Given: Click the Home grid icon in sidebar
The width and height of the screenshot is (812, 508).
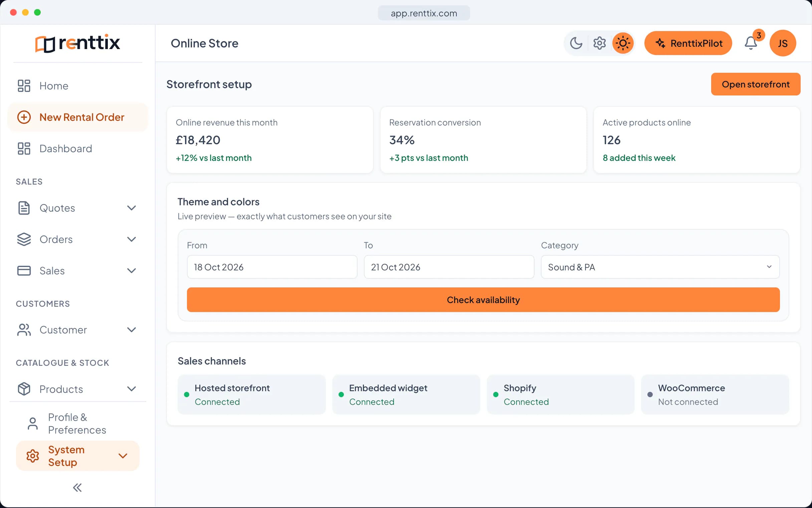Looking at the screenshot, I should pos(24,86).
